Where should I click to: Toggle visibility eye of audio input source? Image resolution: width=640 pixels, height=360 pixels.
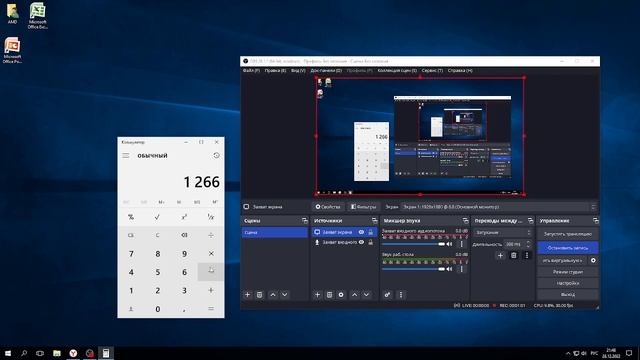click(x=361, y=242)
